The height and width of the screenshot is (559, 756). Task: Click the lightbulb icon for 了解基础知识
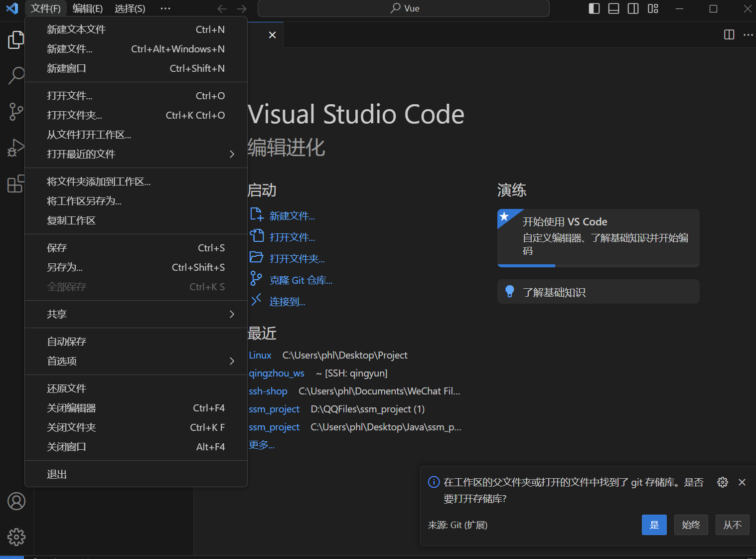[510, 292]
